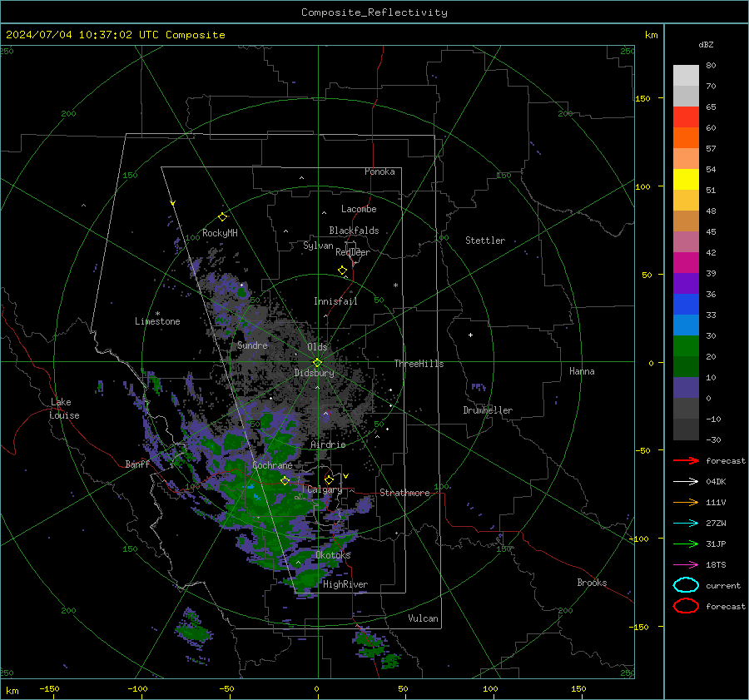Viewport: 749px width, 700px height.
Task: Click the Okotoks city label
Action: point(333,555)
